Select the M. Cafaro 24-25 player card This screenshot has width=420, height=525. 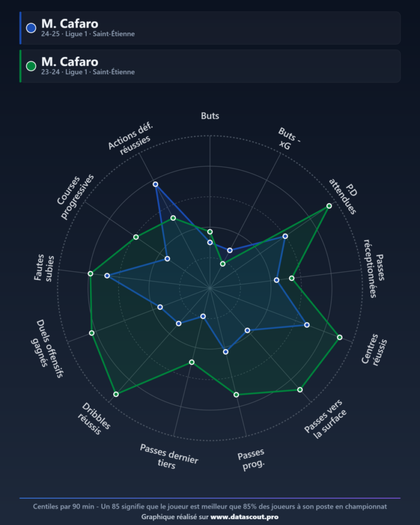(210, 28)
